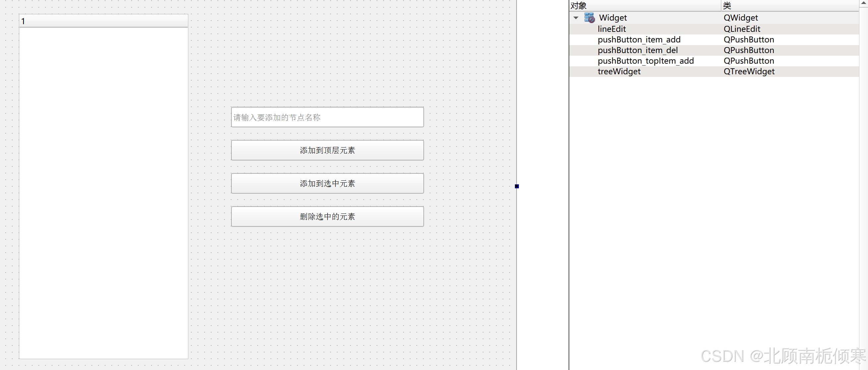Image resolution: width=868 pixels, height=370 pixels.
Task: Click inside the tree widget white area
Action: (103, 193)
